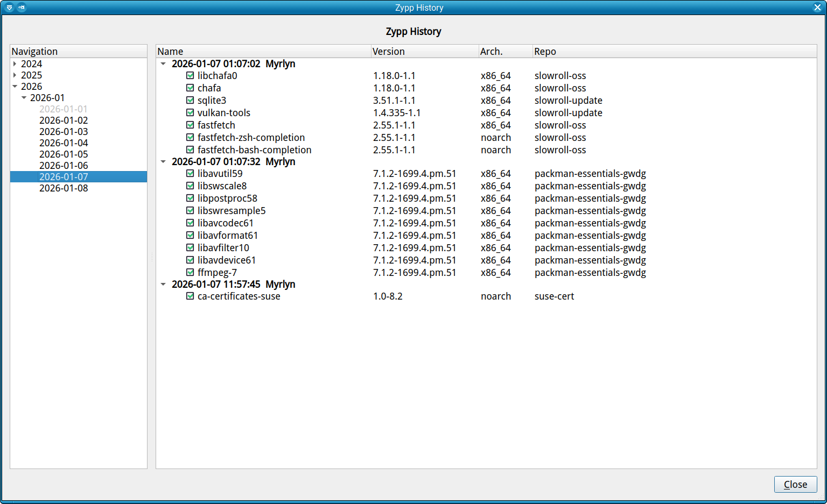Viewport: 827px width, 504px height.
Task: Click the status icon beside ffmpeg-7
Action: (x=190, y=273)
